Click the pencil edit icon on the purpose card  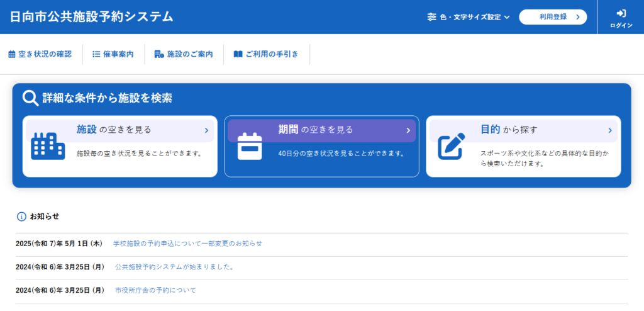452,146
